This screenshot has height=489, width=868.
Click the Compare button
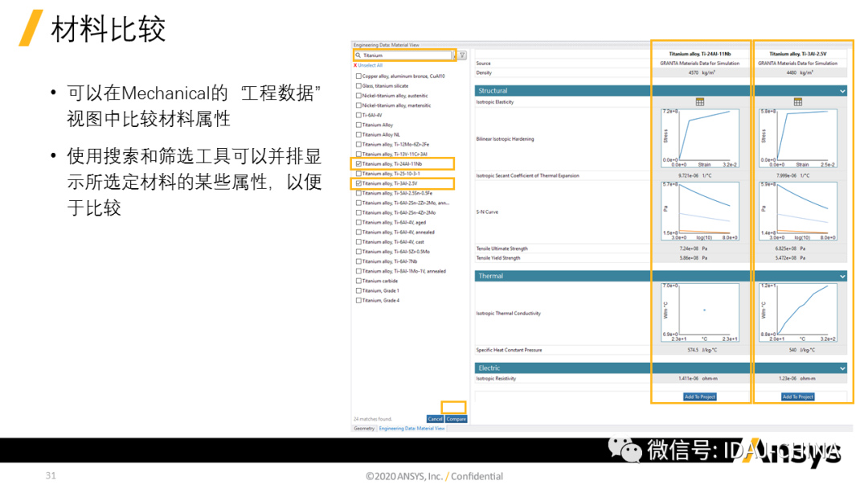click(x=457, y=419)
